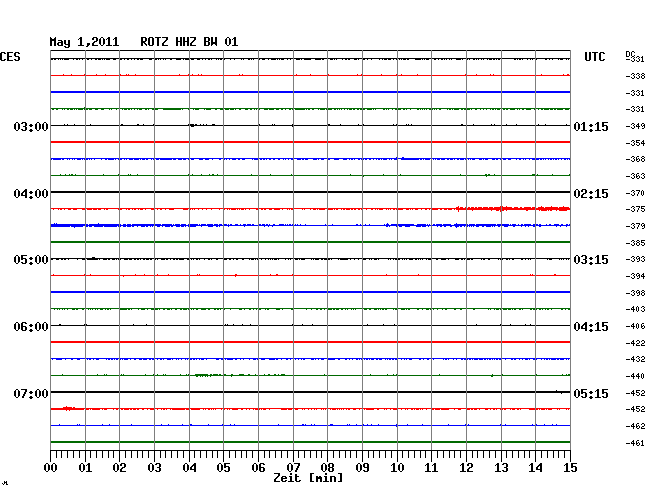Click the '06:00' local time label
The width and height of the screenshot is (650, 494).
tap(31, 327)
